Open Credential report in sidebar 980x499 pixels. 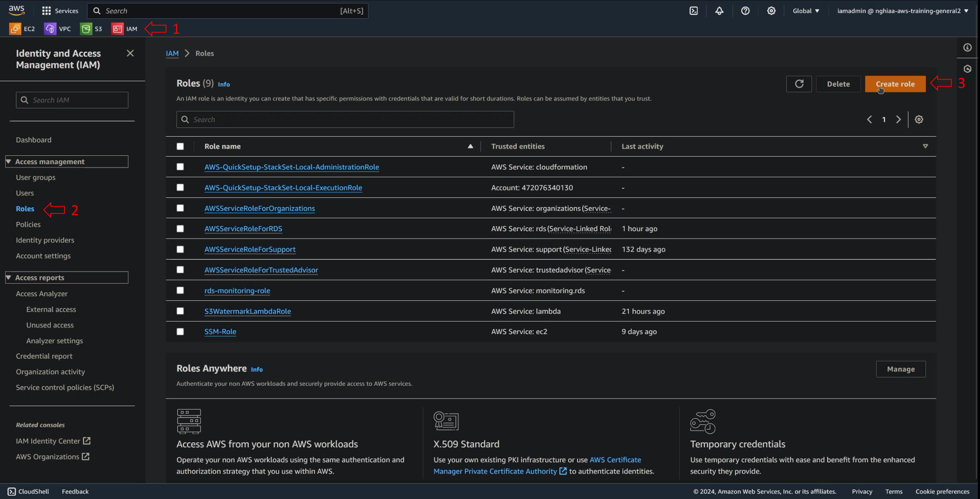pyautogui.click(x=44, y=356)
